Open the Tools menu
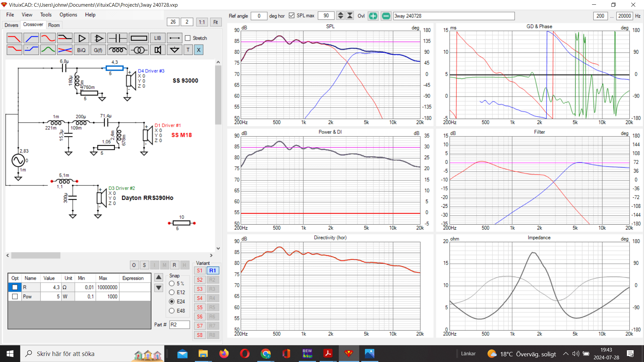This screenshot has width=644, height=362. 46,15
